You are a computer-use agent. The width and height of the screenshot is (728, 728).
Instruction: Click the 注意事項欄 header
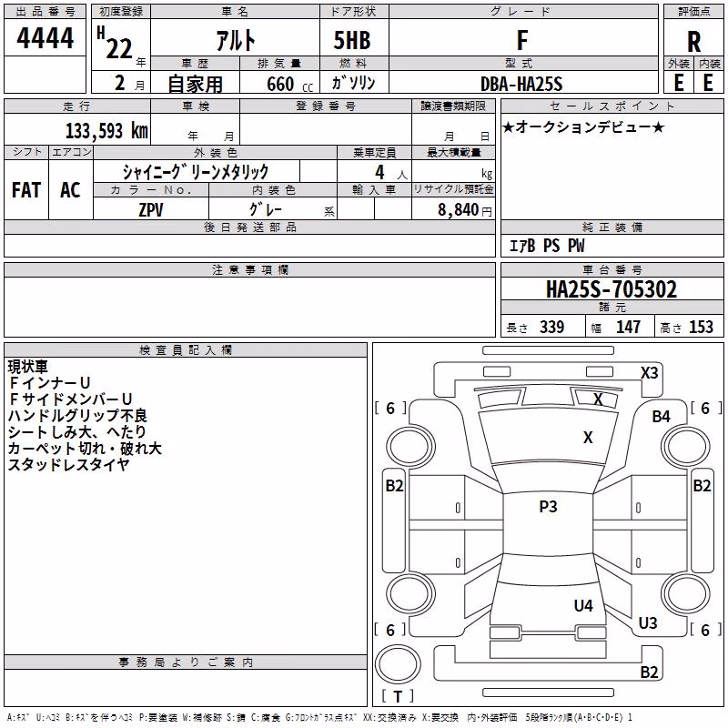pos(249,269)
